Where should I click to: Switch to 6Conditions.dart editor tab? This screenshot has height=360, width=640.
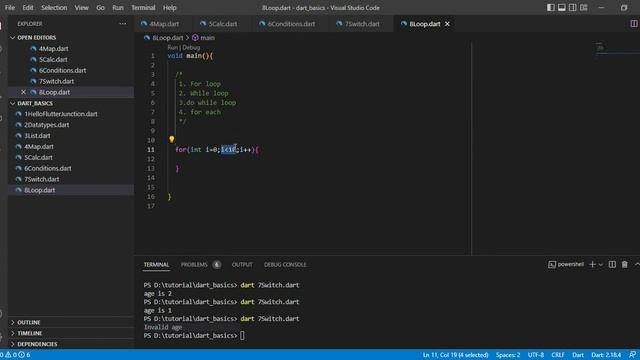pyautogui.click(x=291, y=24)
